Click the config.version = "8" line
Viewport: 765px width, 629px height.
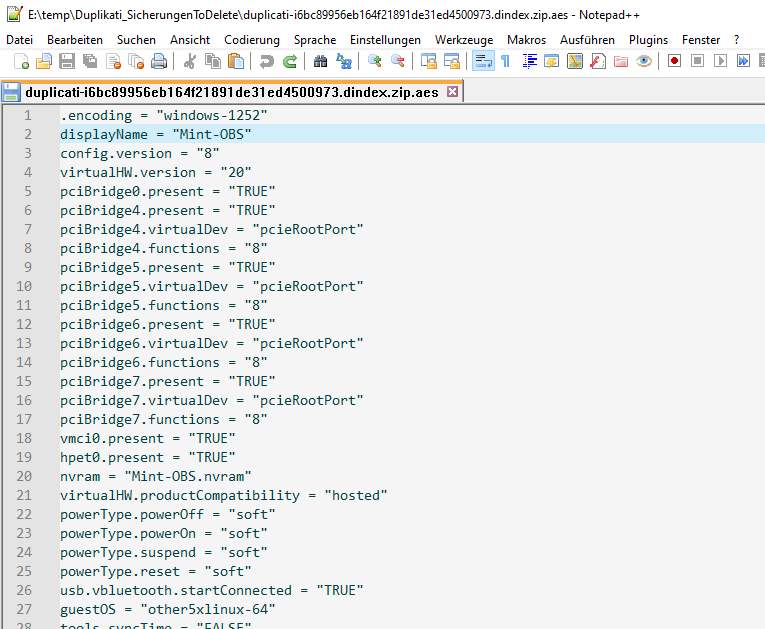140,153
